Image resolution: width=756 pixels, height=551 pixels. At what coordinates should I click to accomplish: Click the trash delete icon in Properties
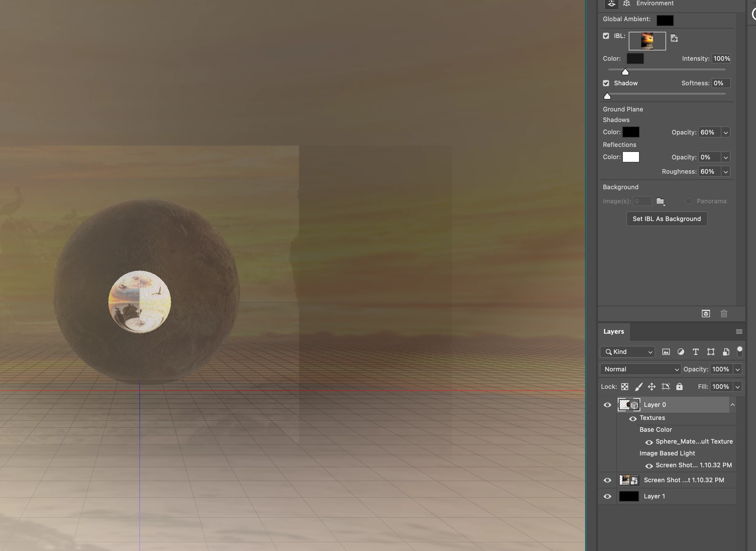coord(724,313)
